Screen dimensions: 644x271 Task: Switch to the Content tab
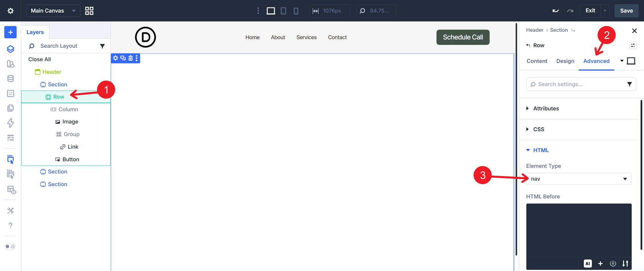coord(537,61)
